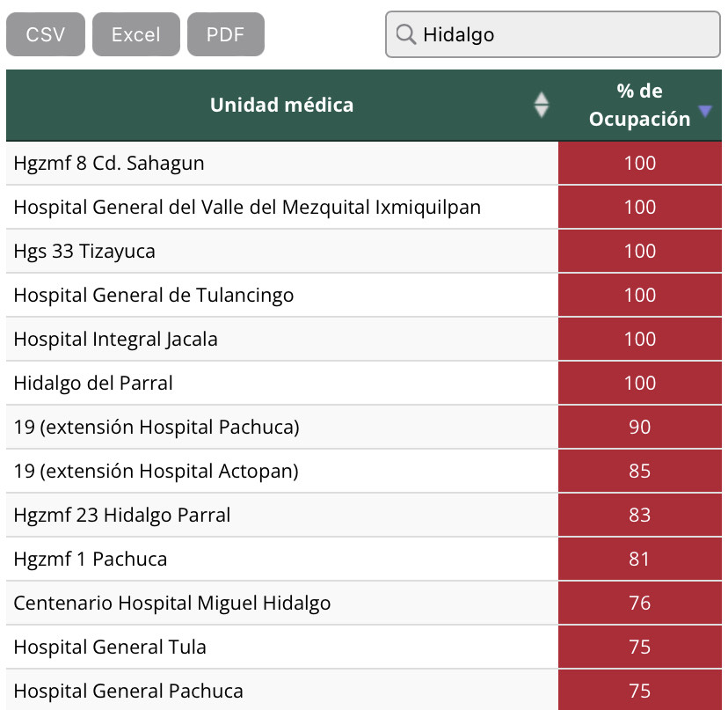This screenshot has height=710, width=728.
Task: Click red occupancy cell for Hidalgo del Parral
Action: [639, 383]
